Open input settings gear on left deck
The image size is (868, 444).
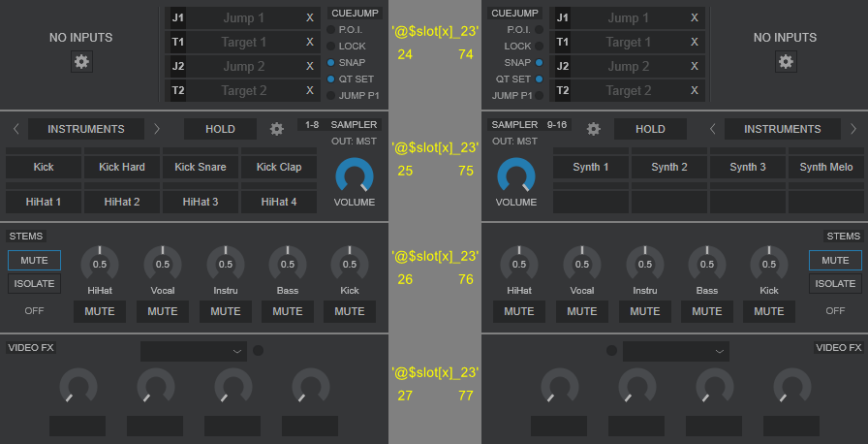[81, 62]
